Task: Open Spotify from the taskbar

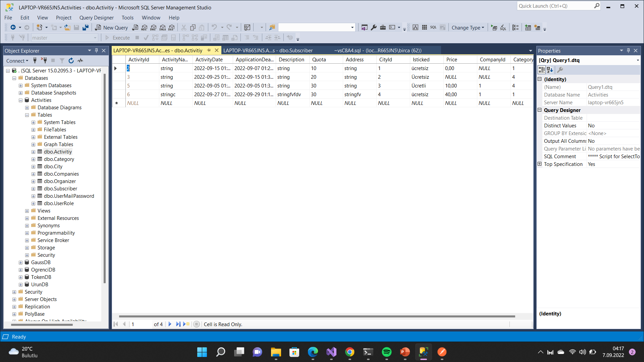Action: coord(387,352)
